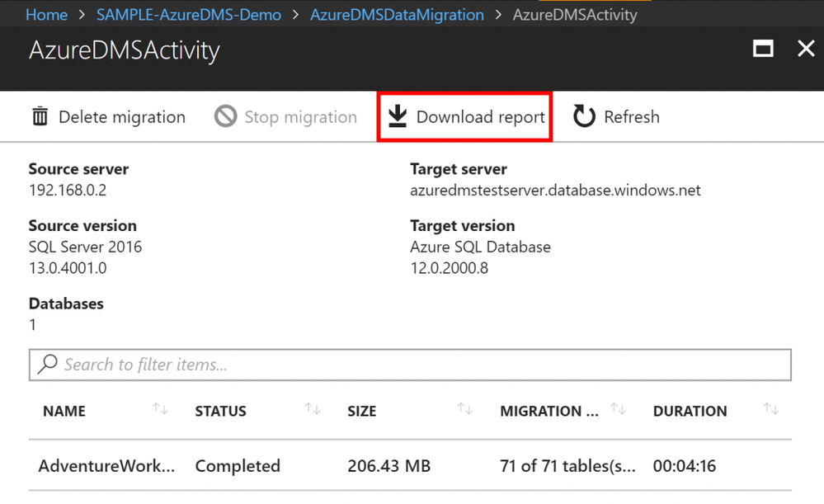
Task: Select source build 13.0.4001.0
Action: [x=68, y=268]
